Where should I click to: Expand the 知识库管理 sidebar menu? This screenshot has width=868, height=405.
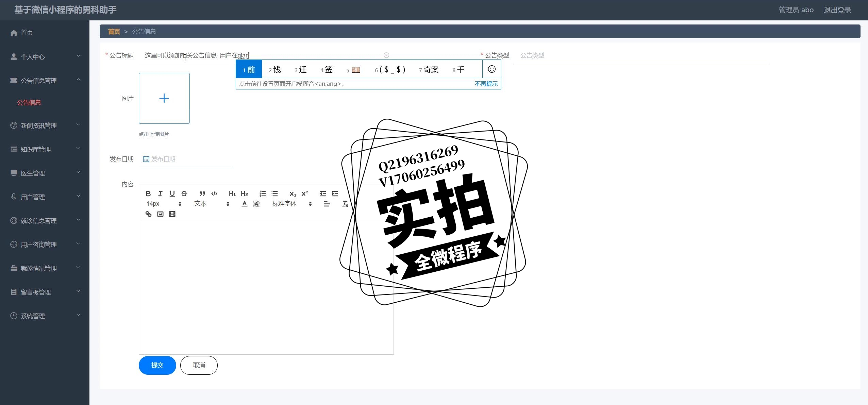click(x=45, y=149)
